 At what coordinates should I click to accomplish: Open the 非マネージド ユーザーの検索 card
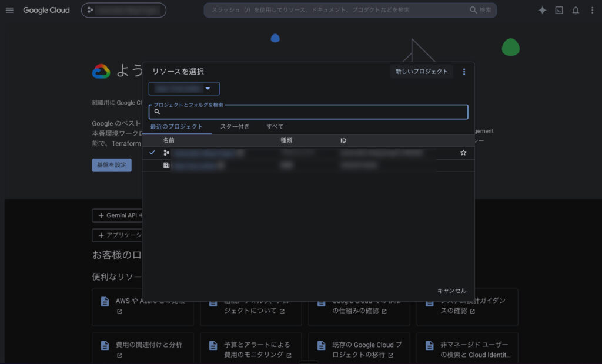[x=467, y=349]
